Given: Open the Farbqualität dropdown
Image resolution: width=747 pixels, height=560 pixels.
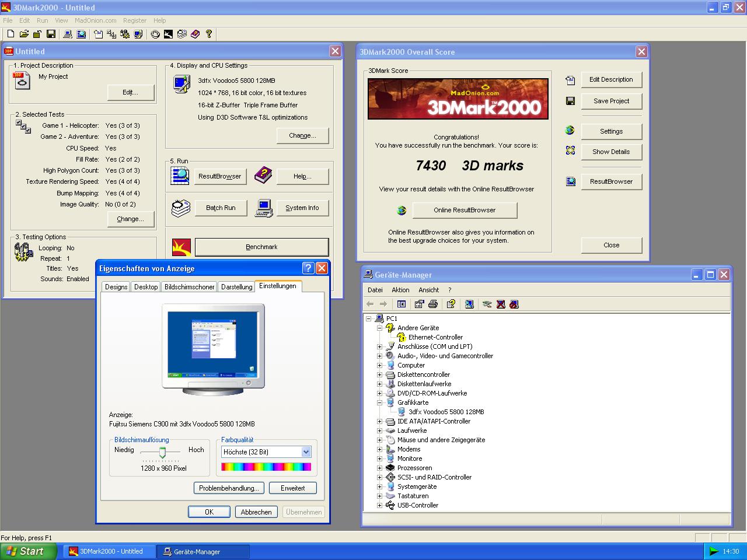Looking at the screenshot, I should pos(306,452).
